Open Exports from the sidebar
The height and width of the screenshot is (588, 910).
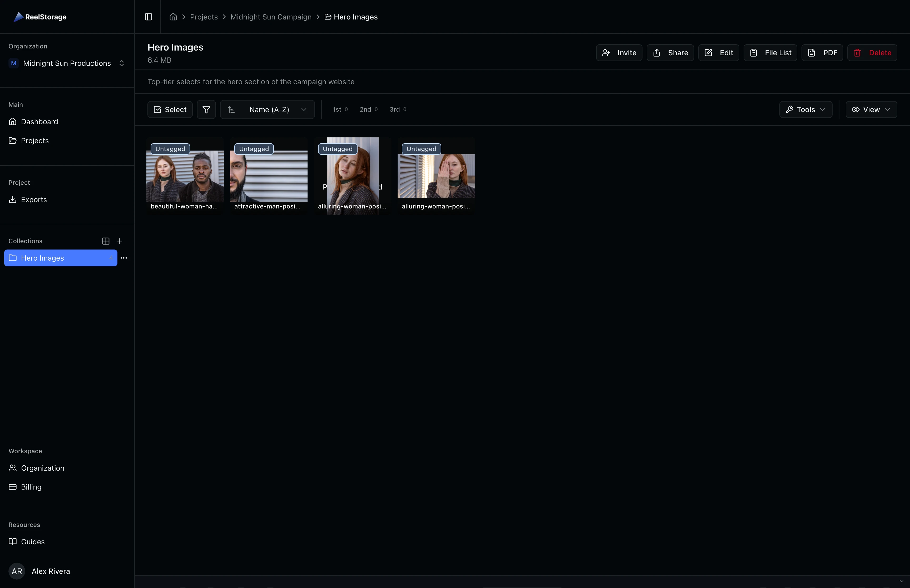pos(34,199)
